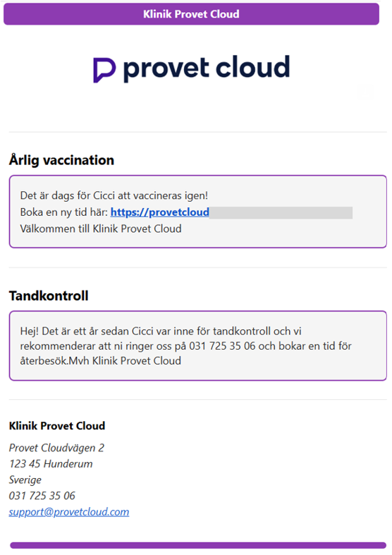Click the 123 45 Hunderum postal line
Viewport: 392px width, 555px height.
click(x=51, y=464)
